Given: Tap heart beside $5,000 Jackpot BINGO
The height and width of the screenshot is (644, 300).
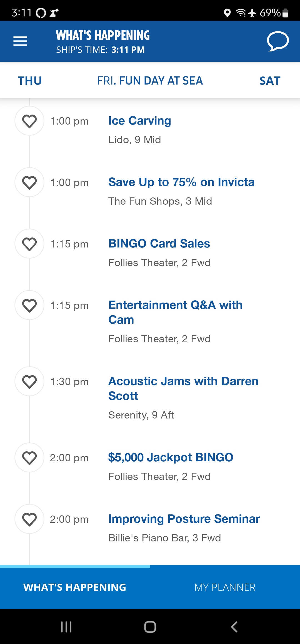Looking at the screenshot, I should [29, 458].
